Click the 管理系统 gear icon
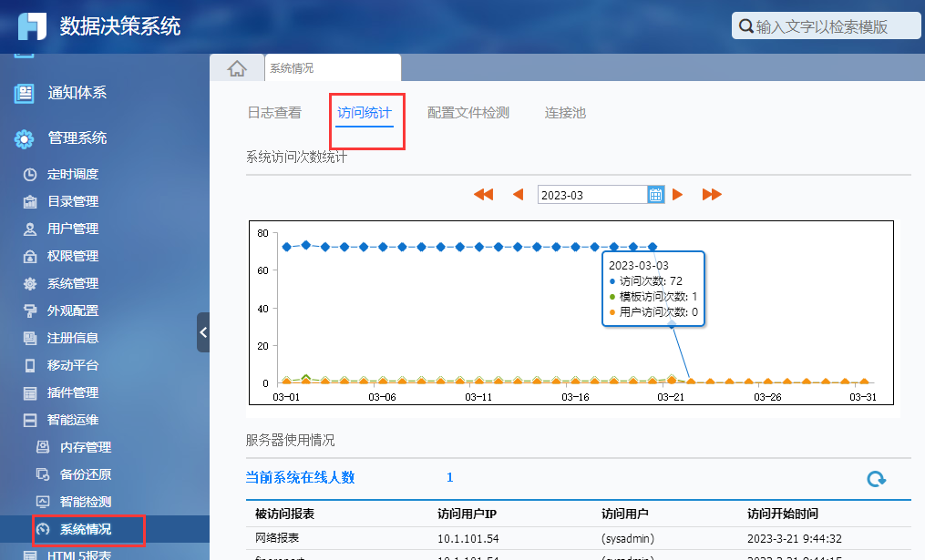The height and width of the screenshot is (560, 925). [x=25, y=139]
